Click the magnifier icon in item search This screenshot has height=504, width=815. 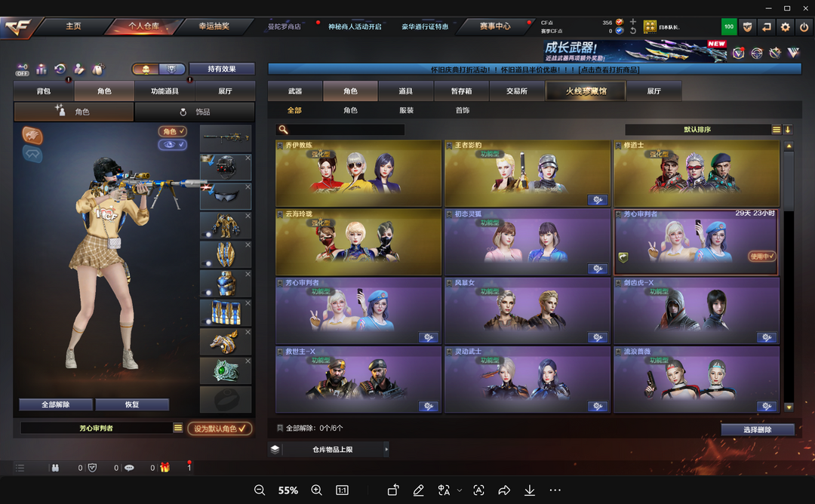click(x=283, y=130)
